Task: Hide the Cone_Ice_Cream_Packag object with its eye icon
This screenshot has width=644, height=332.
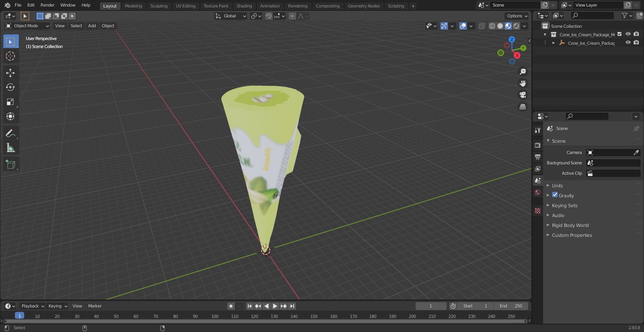Action: 628,43
